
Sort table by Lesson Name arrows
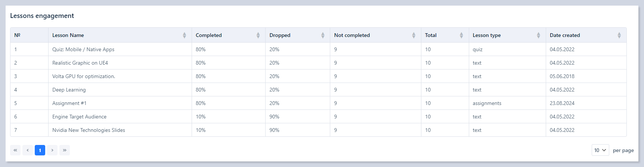coord(185,35)
